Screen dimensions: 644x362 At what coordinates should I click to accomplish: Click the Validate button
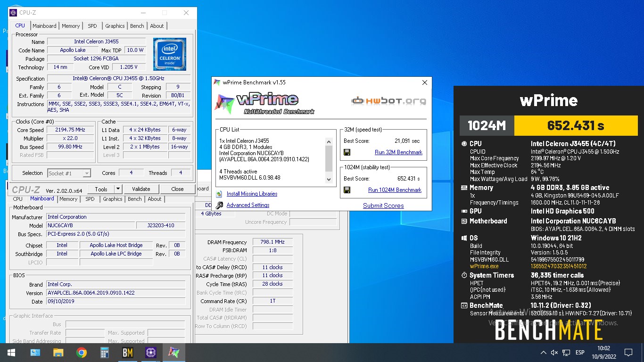pyautogui.click(x=141, y=189)
